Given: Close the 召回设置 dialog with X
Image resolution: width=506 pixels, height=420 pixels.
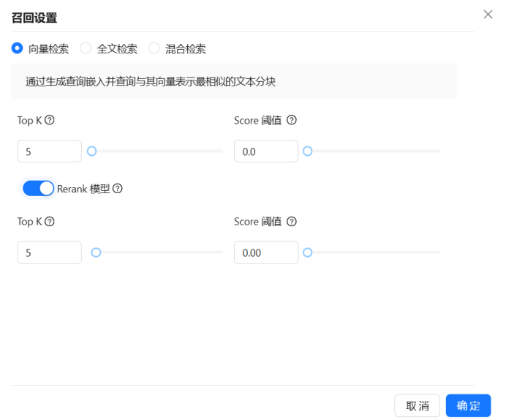Looking at the screenshot, I should click(x=488, y=15).
